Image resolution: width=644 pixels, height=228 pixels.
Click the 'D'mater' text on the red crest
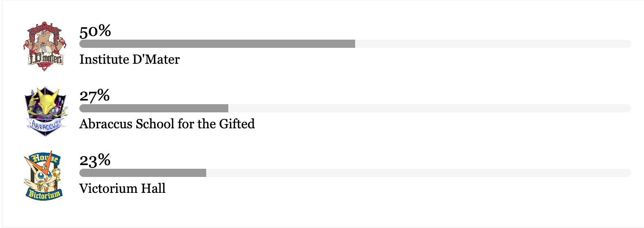pyautogui.click(x=45, y=60)
